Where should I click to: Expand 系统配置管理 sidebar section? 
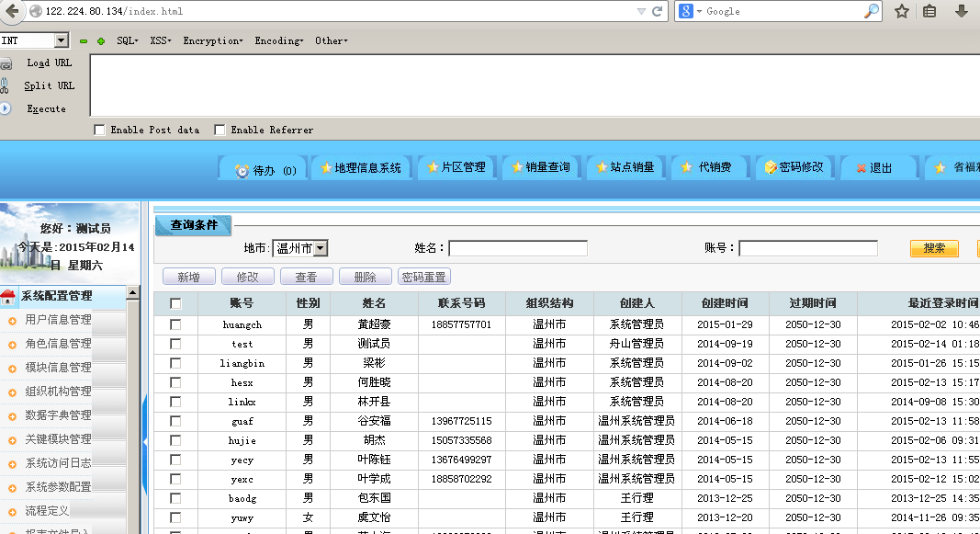(x=62, y=296)
